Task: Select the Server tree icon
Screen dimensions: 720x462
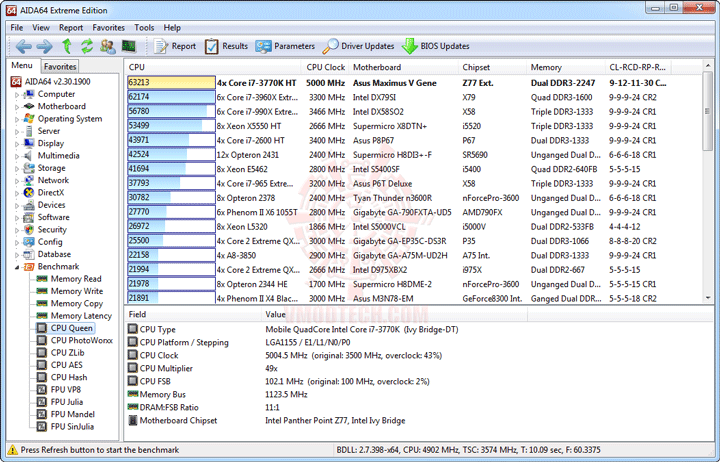Action: [x=29, y=131]
